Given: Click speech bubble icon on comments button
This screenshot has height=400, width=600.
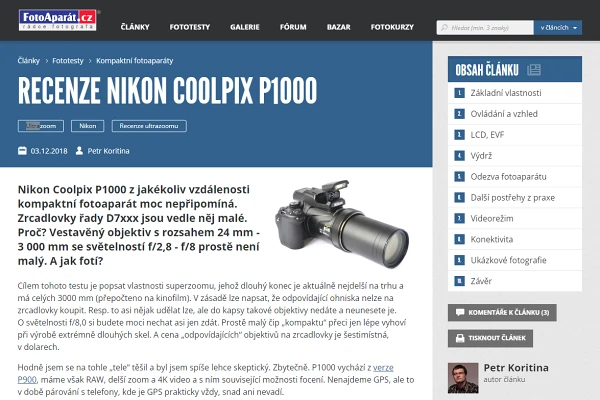Looking at the screenshot, I should 460,312.
